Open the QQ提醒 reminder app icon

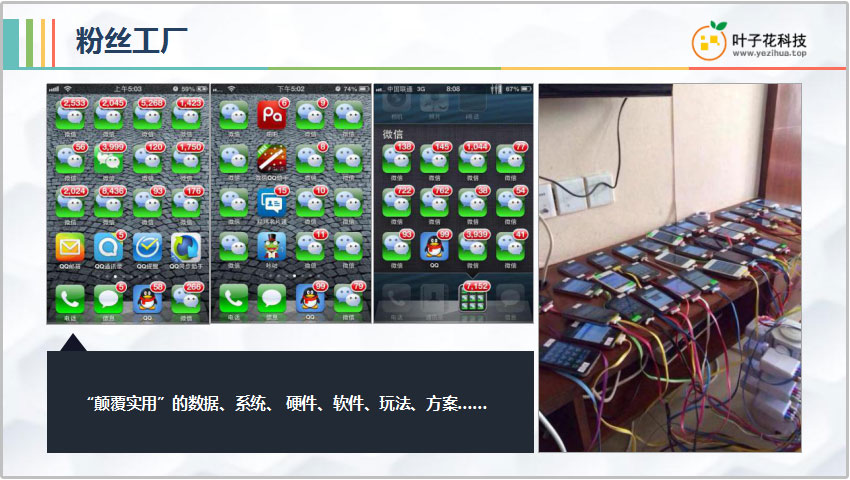click(x=147, y=247)
